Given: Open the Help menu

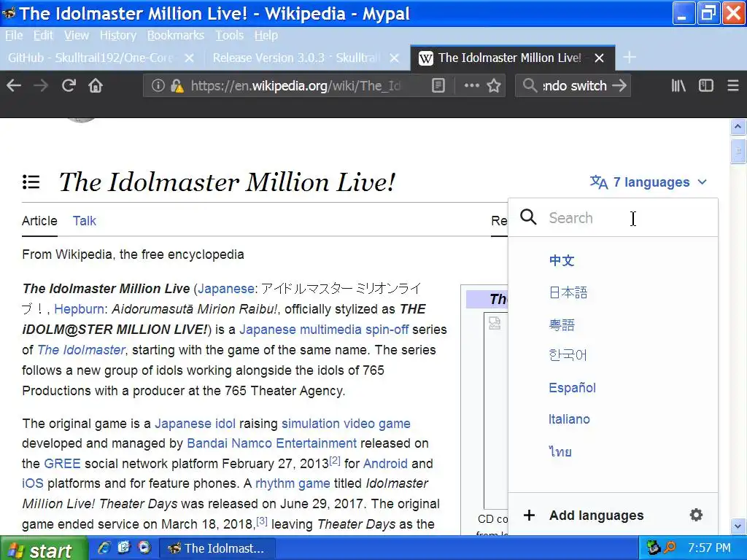Looking at the screenshot, I should [266, 35].
